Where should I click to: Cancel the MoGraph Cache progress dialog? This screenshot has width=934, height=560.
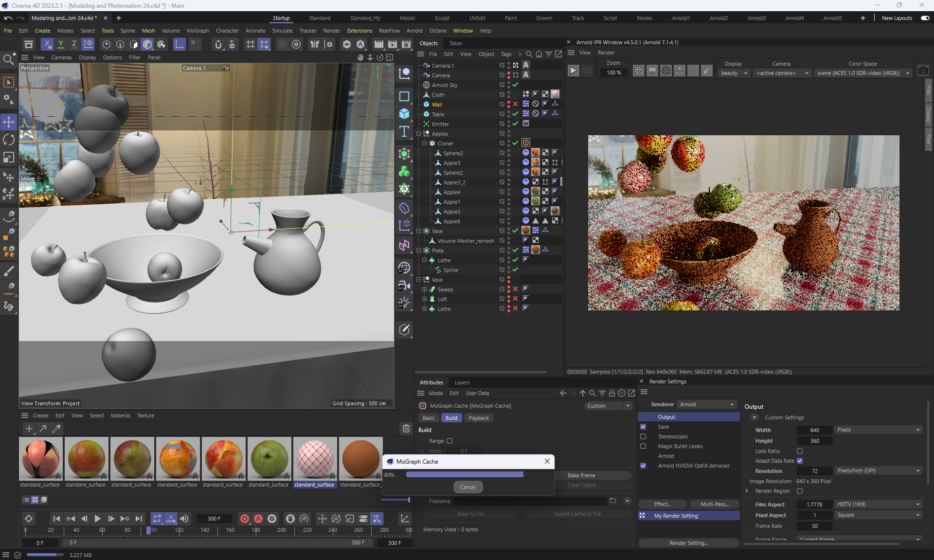coord(467,487)
